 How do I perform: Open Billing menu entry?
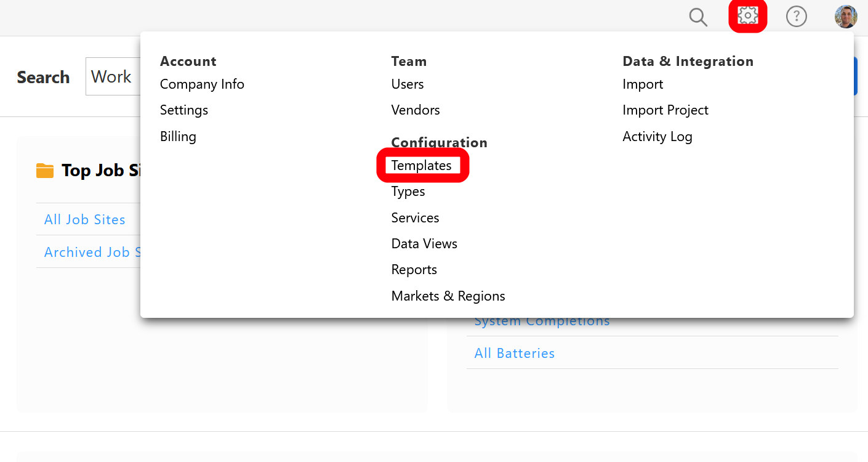pyautogui.click(x=178, y=137)
